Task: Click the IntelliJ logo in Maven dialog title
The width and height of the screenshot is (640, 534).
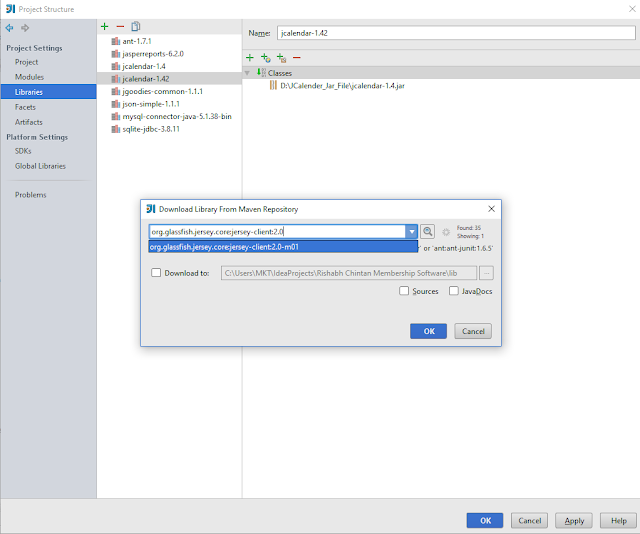Action: 151,209
